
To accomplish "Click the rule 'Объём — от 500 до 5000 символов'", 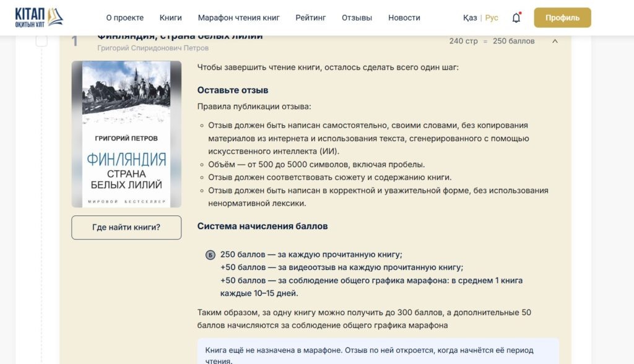I will (x=316, y=165).
